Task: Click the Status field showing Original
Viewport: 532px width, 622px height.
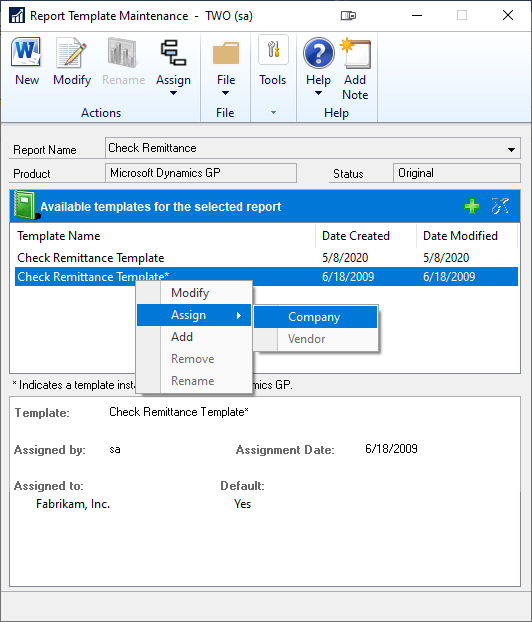Action: point(456,173)
